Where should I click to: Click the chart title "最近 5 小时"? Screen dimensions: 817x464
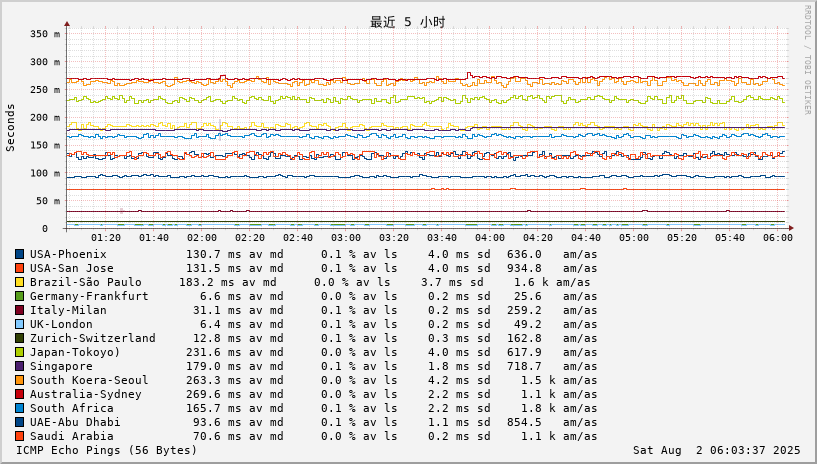[x=407, y=22]
